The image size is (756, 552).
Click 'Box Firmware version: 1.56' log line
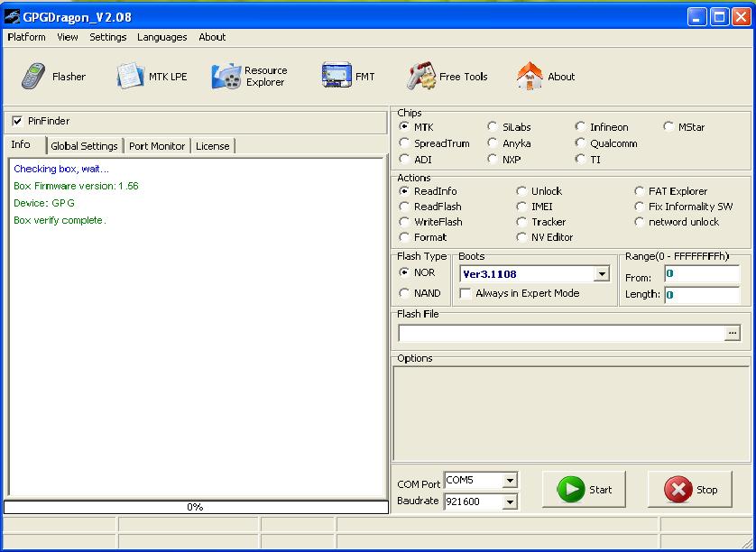(76, 186)
